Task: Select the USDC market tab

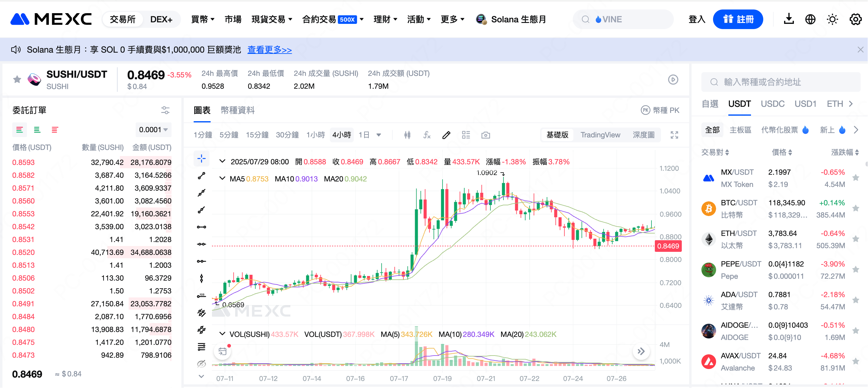Action: 772,104
